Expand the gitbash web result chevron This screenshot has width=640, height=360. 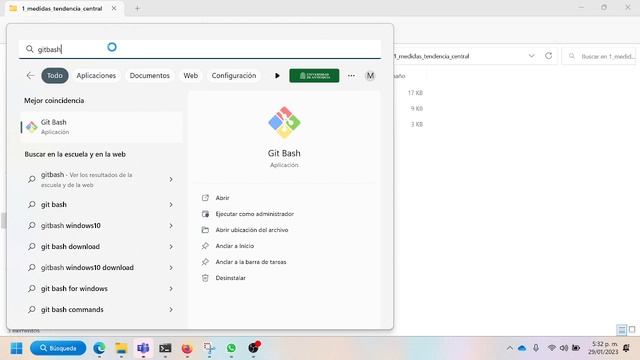point(171,180)
